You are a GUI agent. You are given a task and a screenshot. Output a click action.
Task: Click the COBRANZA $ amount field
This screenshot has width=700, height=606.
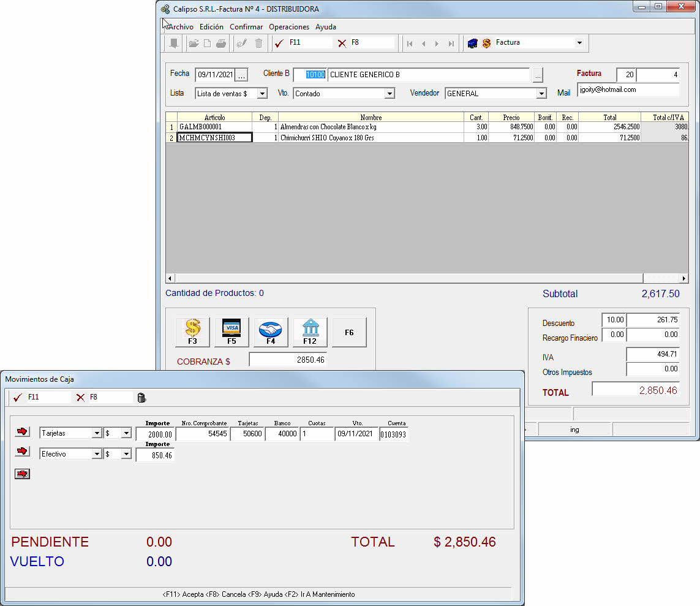coord(288,360)
